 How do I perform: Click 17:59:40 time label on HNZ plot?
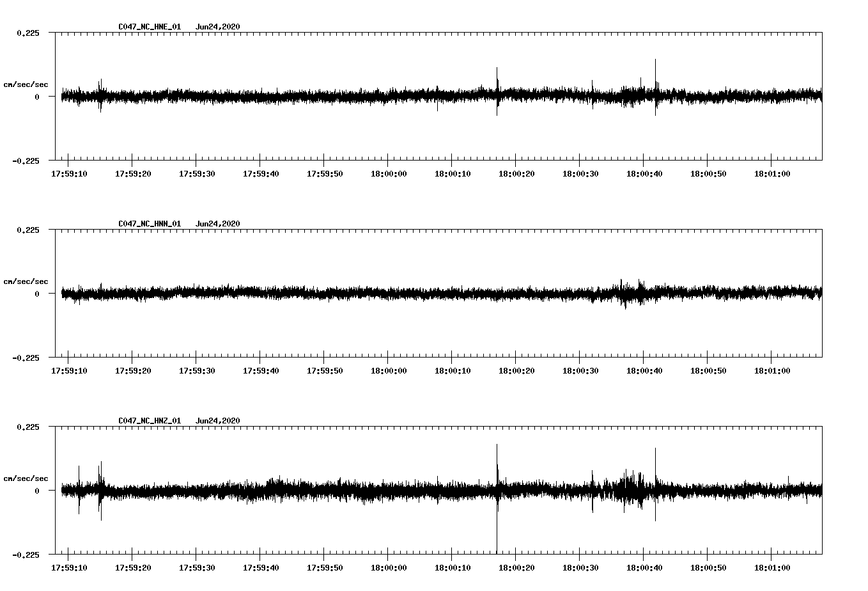click(261, 568)
